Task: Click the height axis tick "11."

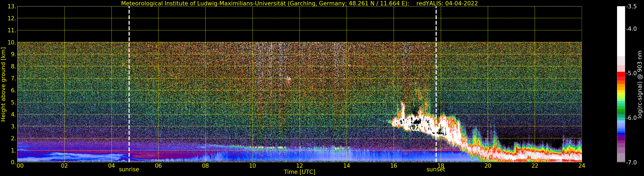Action: pyautogui.click(x=12, y=31)
